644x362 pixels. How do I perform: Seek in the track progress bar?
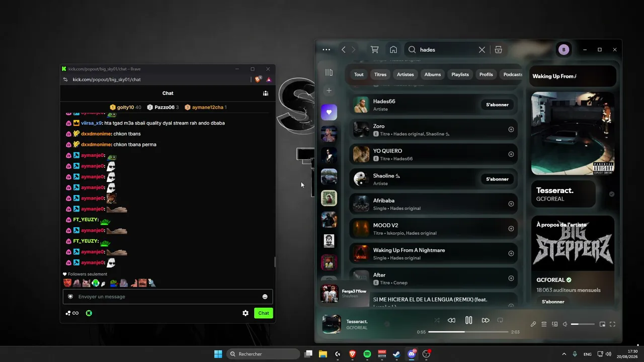(x=468, y=332)
